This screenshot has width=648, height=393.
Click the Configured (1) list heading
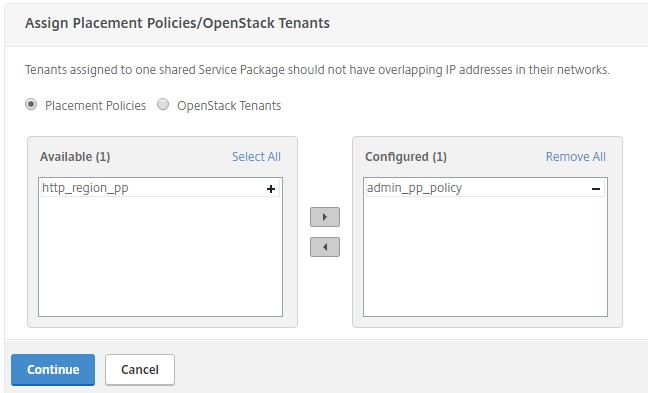(x=406, y=157)
